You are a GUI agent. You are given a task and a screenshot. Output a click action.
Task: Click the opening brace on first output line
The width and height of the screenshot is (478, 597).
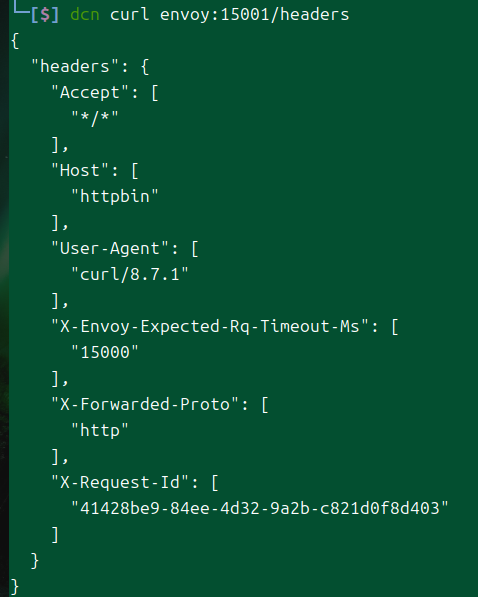[x=15, y=41]
